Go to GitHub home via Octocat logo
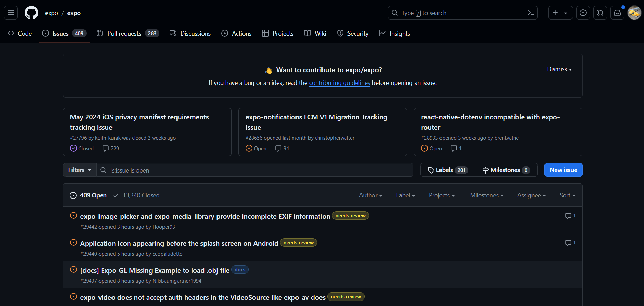 pos(31,13)
